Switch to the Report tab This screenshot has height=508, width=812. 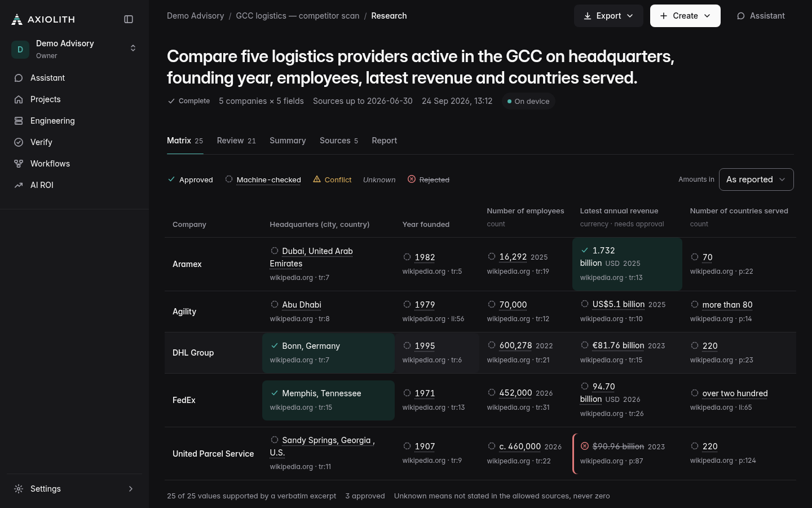click(385, 141)
